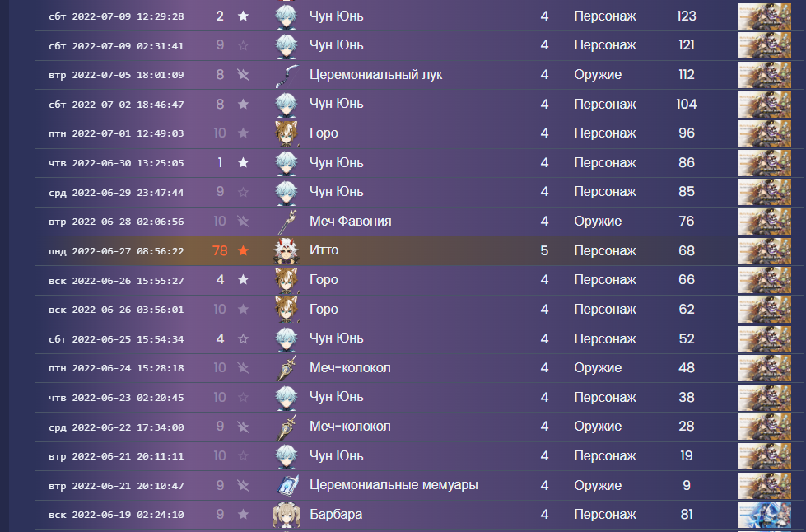Click the Итто name text
Image resolution: width=806 pixels, height=532 pixels.
point(324,250)
